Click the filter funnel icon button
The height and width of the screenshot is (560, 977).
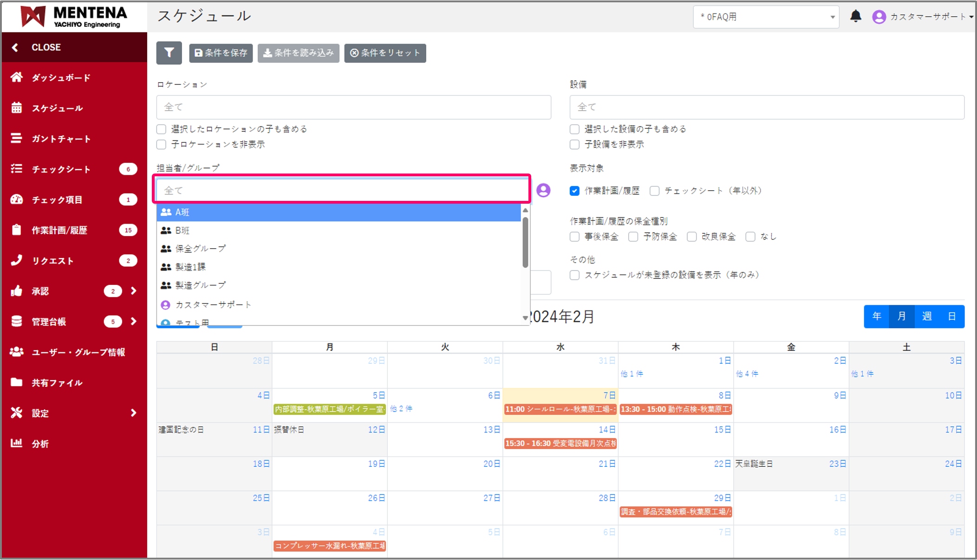169,53
